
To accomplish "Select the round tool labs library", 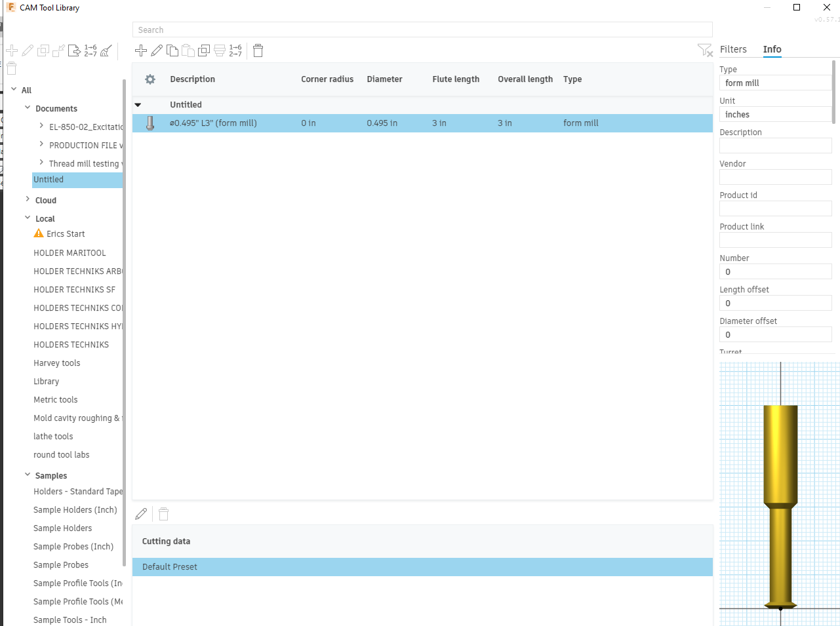I will 62,455.
